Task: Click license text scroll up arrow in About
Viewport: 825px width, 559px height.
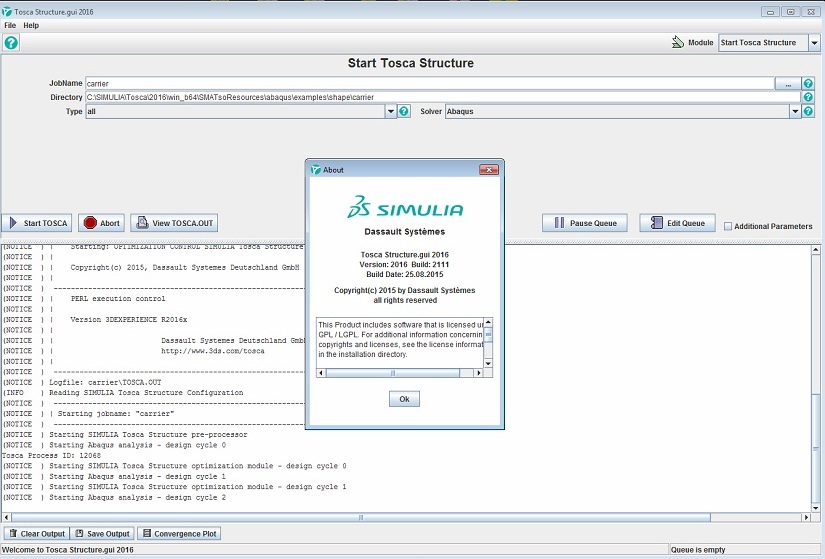Action: coord(488,322)
